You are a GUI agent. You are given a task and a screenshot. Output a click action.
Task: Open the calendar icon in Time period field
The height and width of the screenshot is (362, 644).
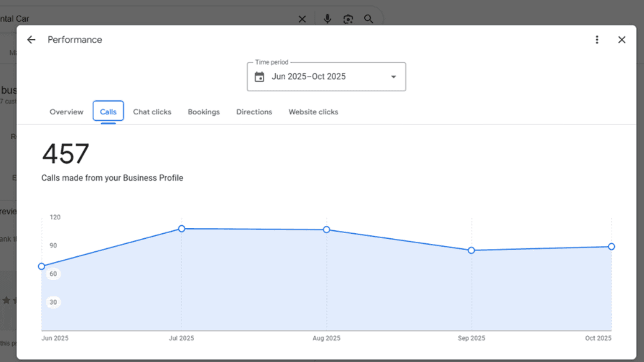pos(259,76)
